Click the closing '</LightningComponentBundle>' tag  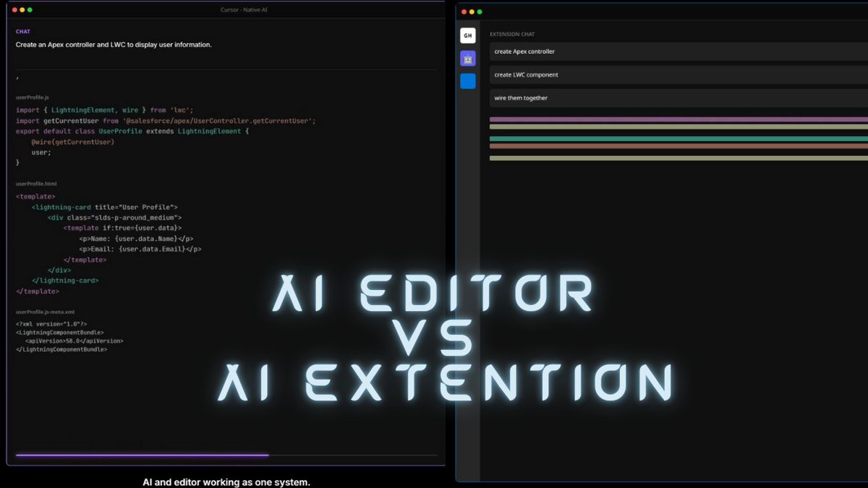[61, 349]
